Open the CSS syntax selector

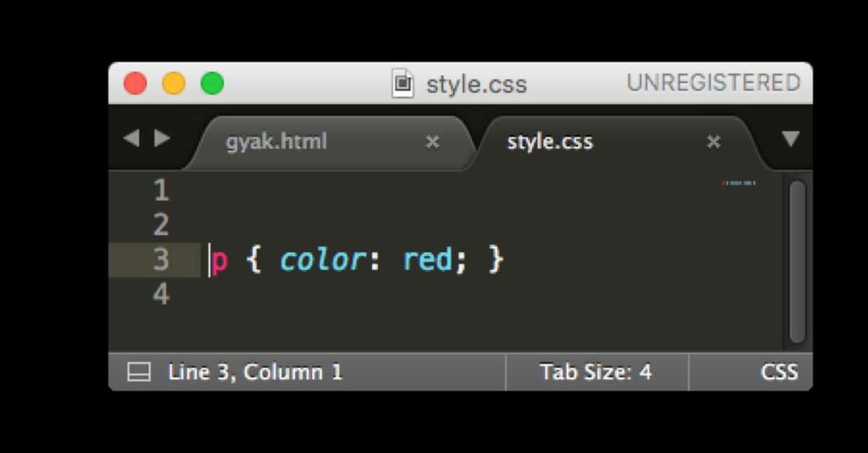[x=779, y=372]
